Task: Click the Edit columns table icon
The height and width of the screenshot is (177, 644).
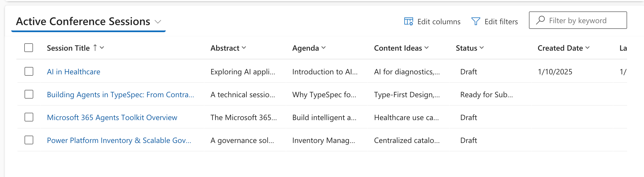Action: (408, 21)
